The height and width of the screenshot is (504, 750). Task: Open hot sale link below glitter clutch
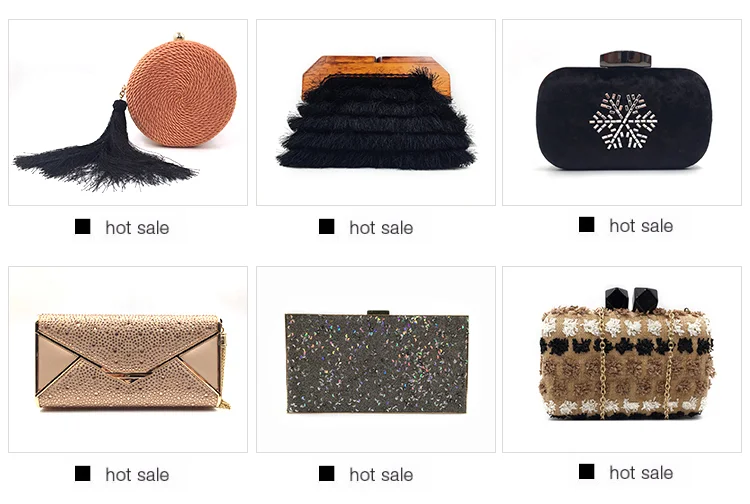pos(381,474)
